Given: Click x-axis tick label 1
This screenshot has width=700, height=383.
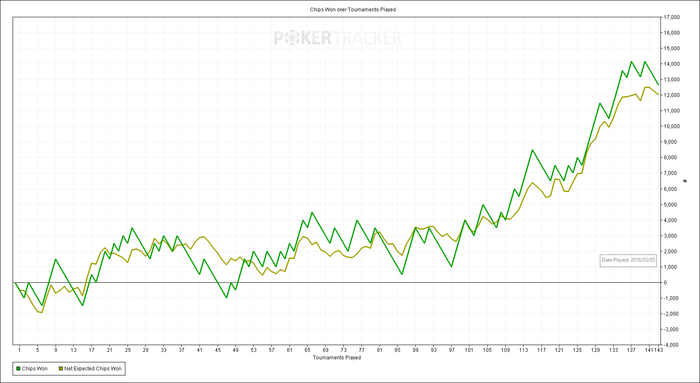Looking at the screenshot, I should (x=19, y=350).
